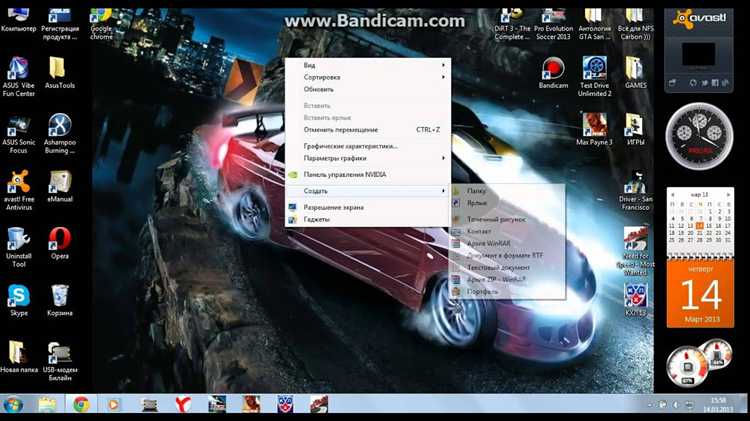Open ASUS Sonic Focus shortcut
The image size is (750, 421).
tap(18, 134)
